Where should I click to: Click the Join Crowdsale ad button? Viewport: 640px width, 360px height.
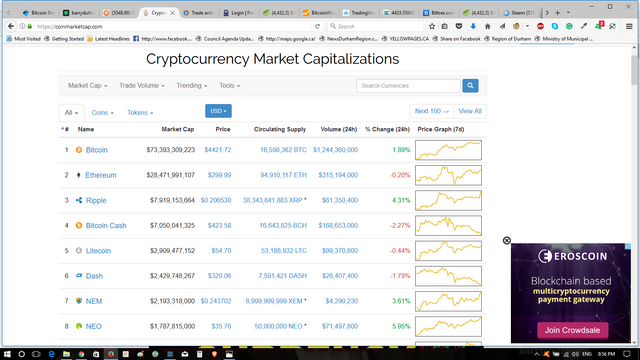point(572,330)
